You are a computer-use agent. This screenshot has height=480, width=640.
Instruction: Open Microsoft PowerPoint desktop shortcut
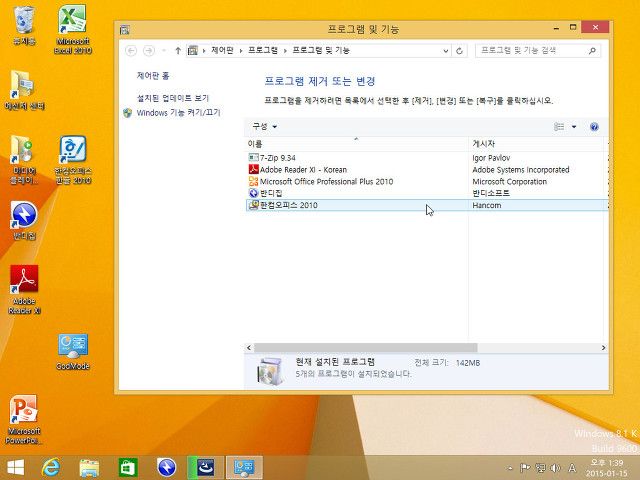tap(24, 419)
